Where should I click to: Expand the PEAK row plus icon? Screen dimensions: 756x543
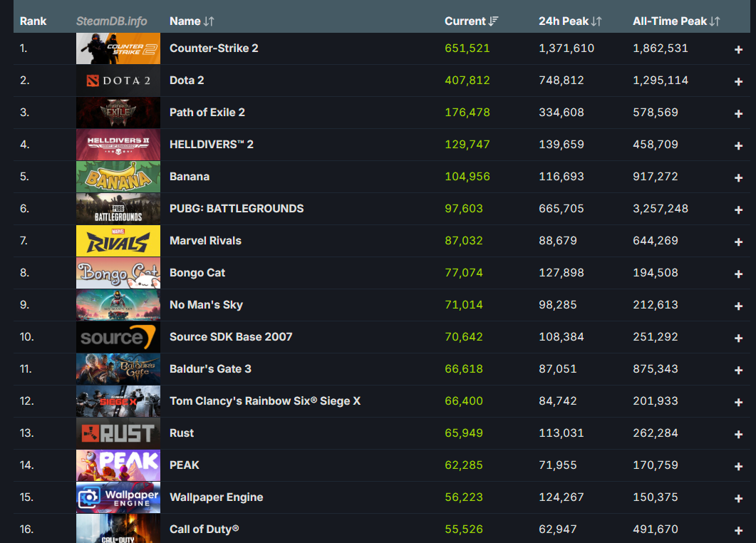point(738,466)
